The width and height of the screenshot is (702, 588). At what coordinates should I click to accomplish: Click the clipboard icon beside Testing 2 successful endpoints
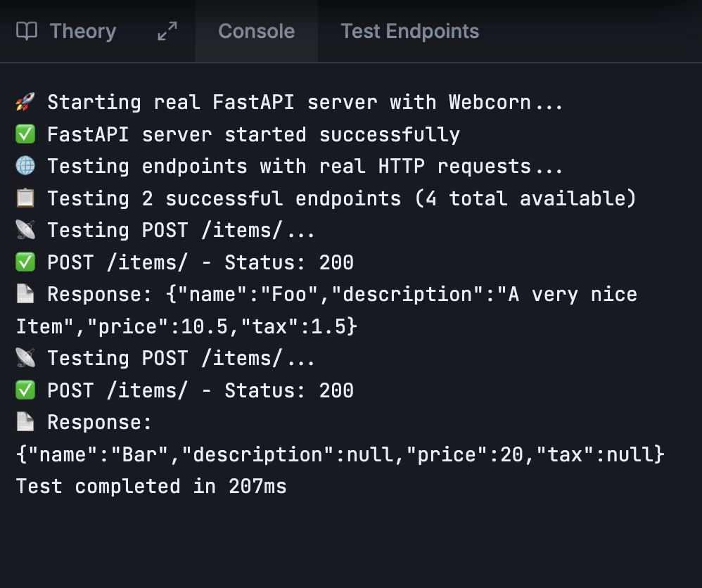click(x=25, y=198)
